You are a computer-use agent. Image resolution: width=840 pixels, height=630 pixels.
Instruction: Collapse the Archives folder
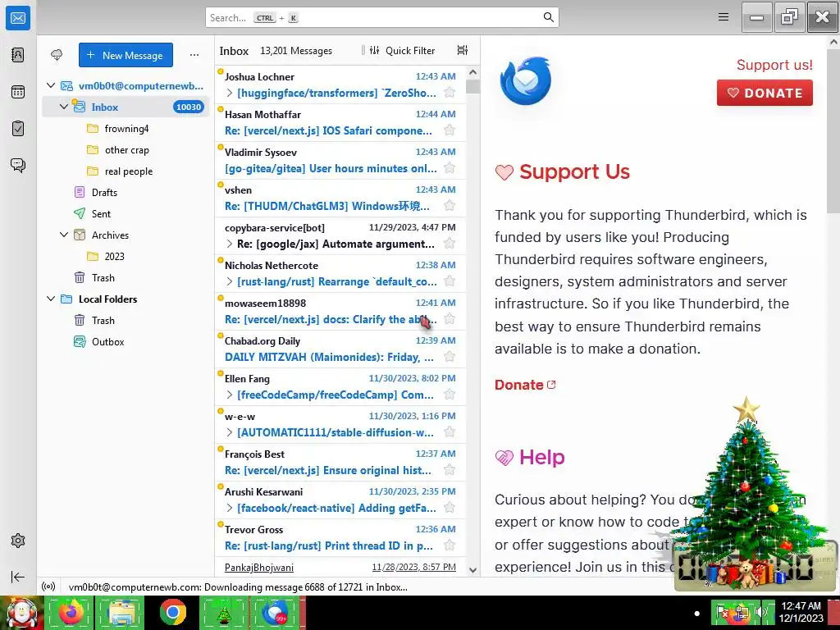pos(64,235)
